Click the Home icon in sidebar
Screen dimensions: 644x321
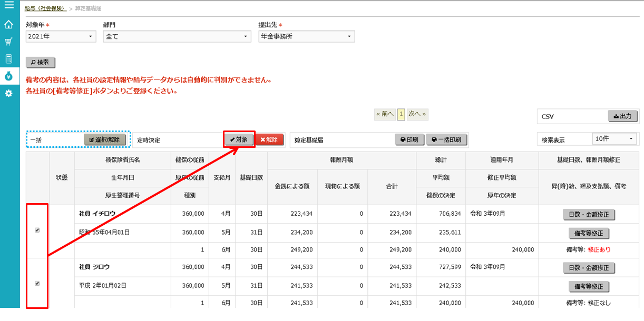[x=9, y=25]
